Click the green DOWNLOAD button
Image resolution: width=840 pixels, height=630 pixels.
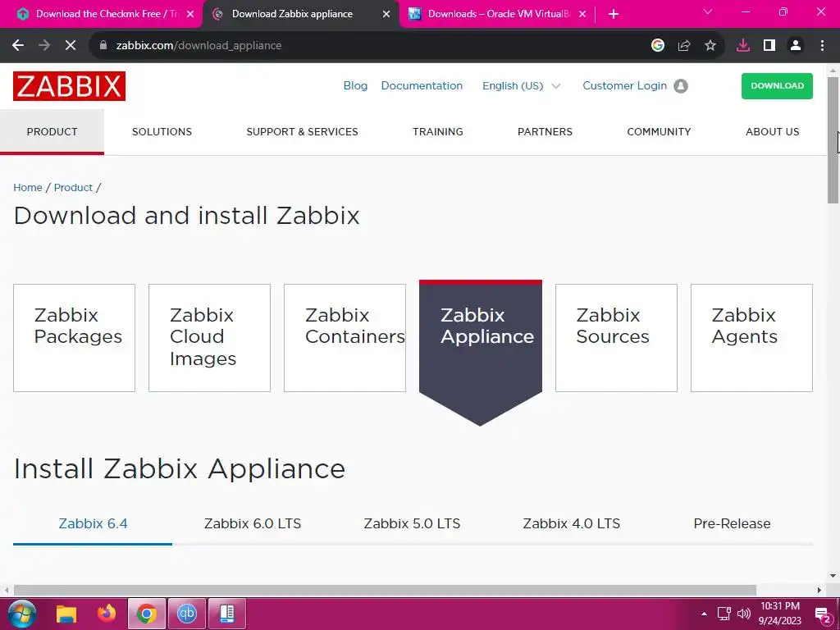coord(777,85)
